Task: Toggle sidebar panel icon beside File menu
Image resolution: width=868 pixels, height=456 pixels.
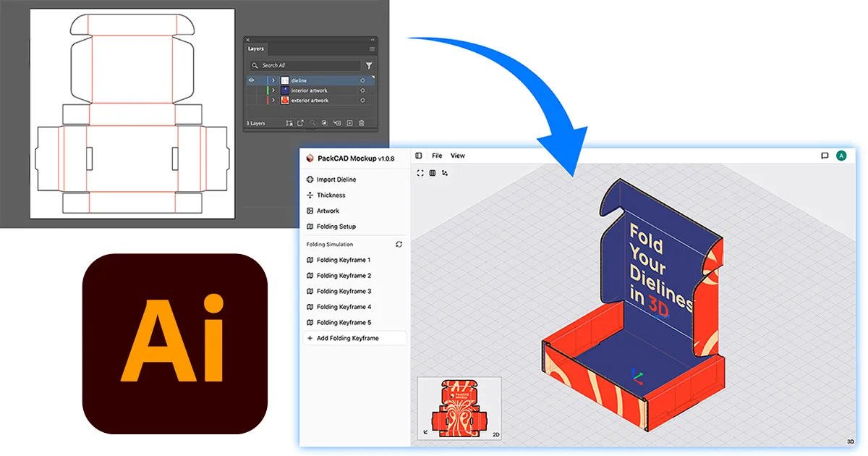Action: pos(418,156)
